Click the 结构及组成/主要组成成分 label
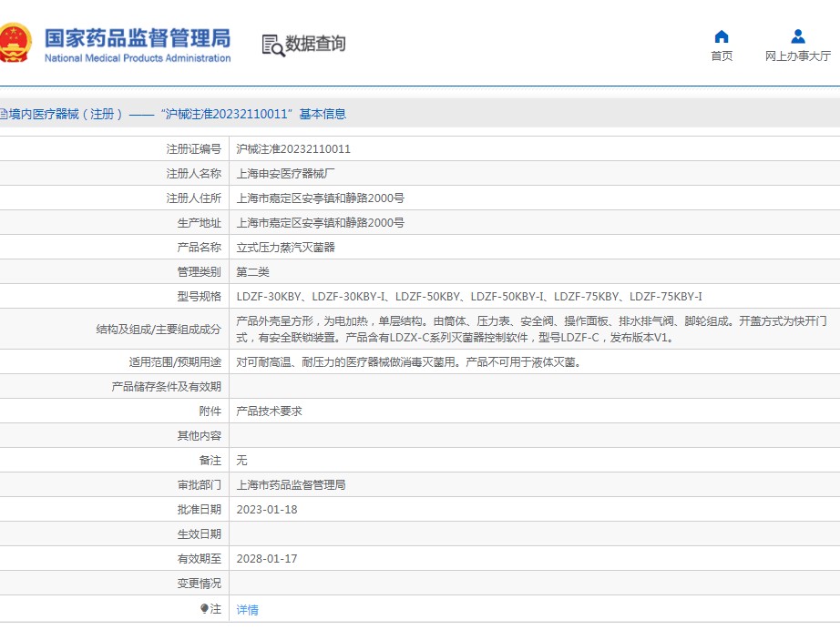Screen dimensions: 840x630 point(159,330)
